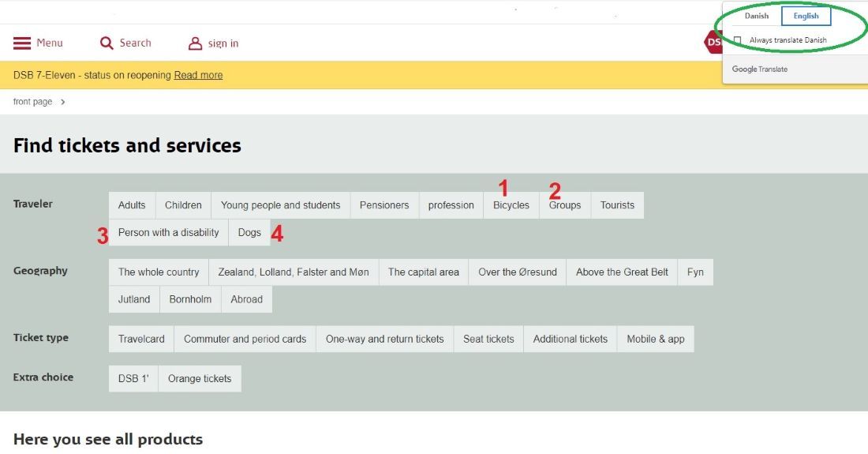The image size is (868, 454).
Task: Select the Mobile & app filter
Action: point(656,340)
